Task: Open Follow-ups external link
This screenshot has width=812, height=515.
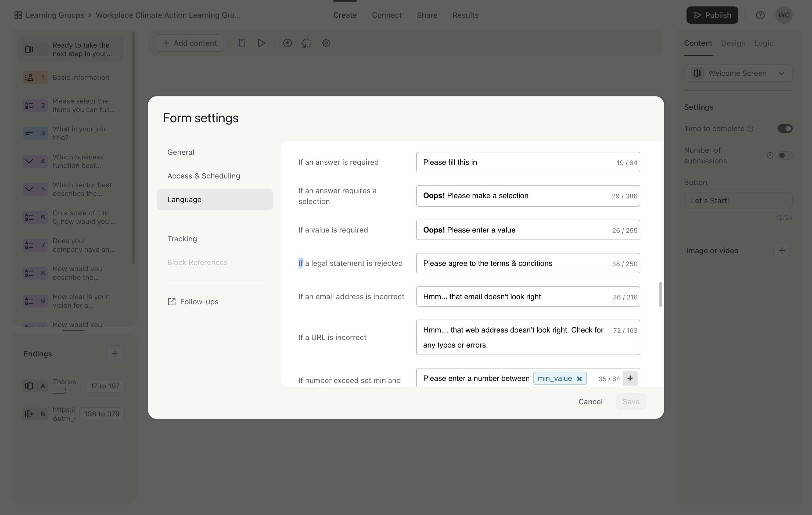Action: (193, 302)
